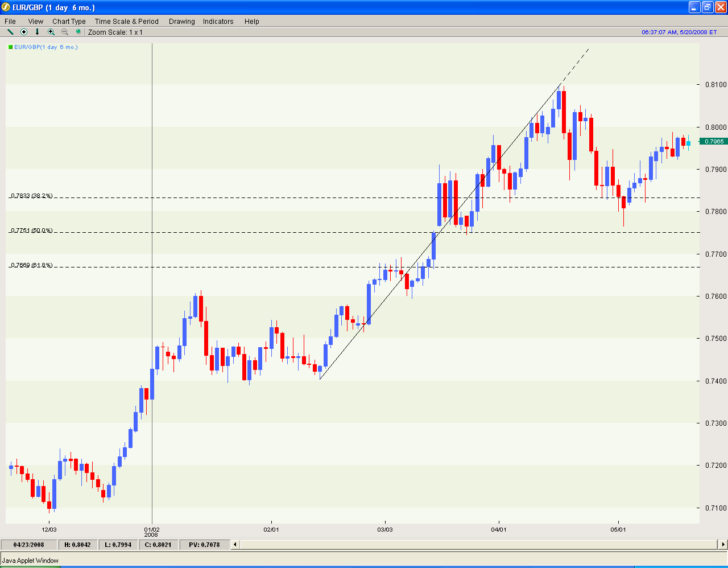The image size is (728, 568).
Task: Click the 01/02 2008 date axis label
Action: coord(152,532)
